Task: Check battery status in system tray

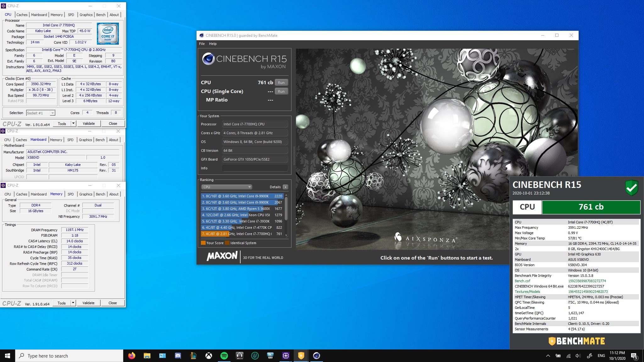Action: [558, 356]
